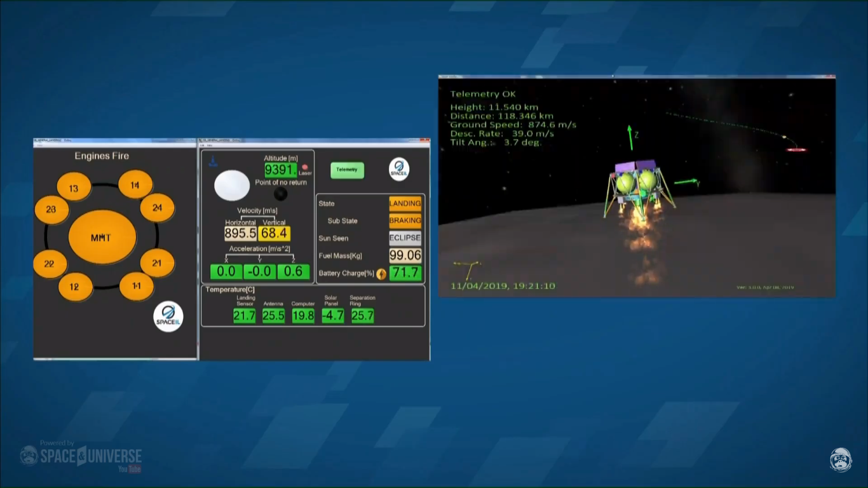Screen dimensions: 868x488
Task: Select engine 12 indicator
Action: pos(76,287)
